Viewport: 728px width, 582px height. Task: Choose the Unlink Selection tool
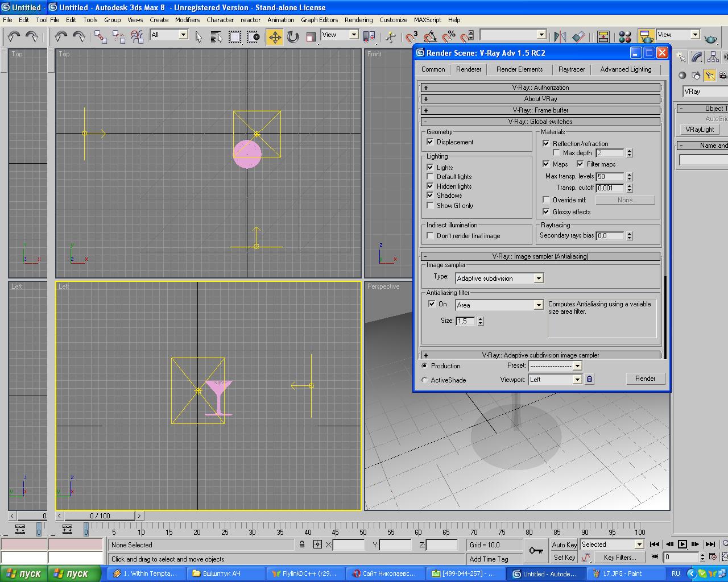tap(119, 37)
